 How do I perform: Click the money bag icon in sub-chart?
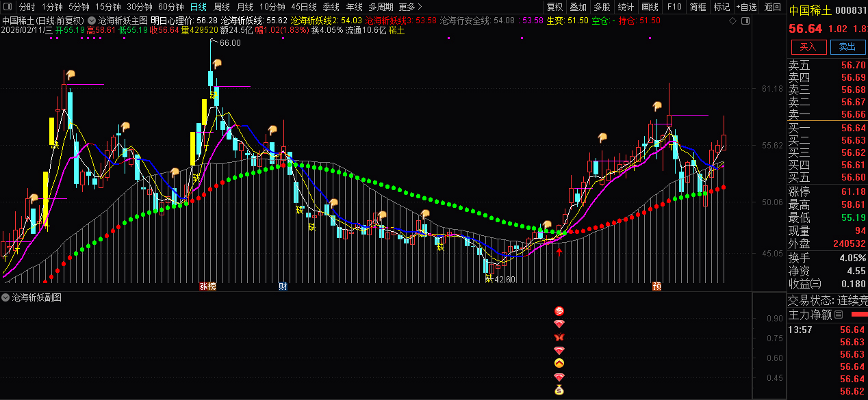pos(559,390)
